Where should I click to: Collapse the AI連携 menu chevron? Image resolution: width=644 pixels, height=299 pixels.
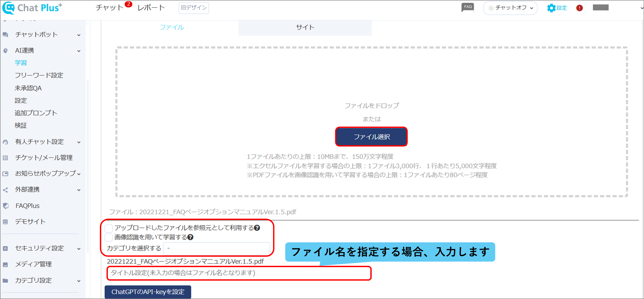pyautogui.click(x=79, y=51)
